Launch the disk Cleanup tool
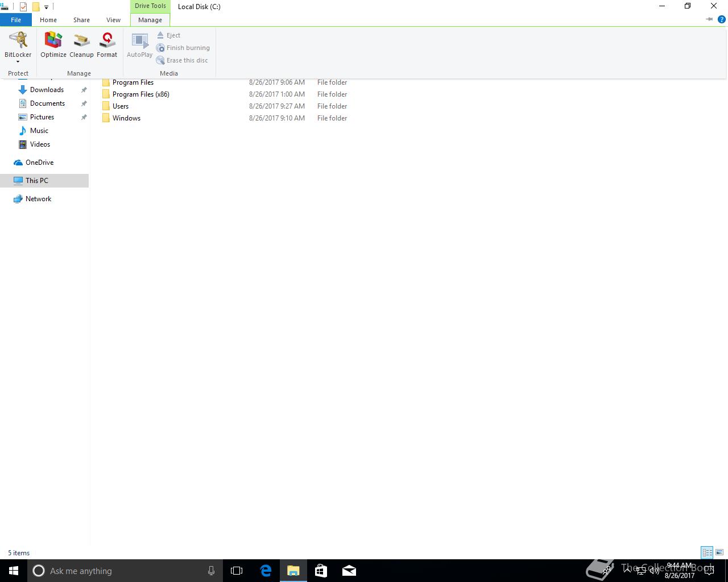 [81, 45]
